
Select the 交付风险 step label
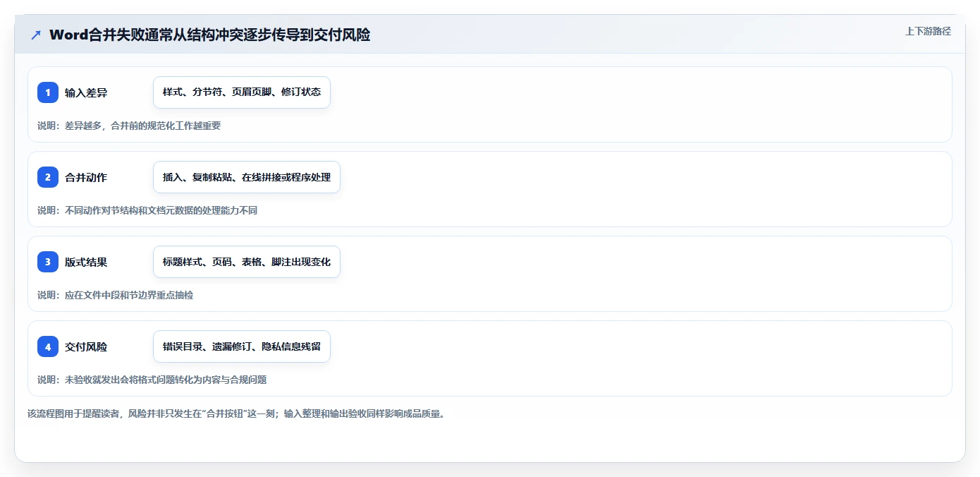coord(86,346)
